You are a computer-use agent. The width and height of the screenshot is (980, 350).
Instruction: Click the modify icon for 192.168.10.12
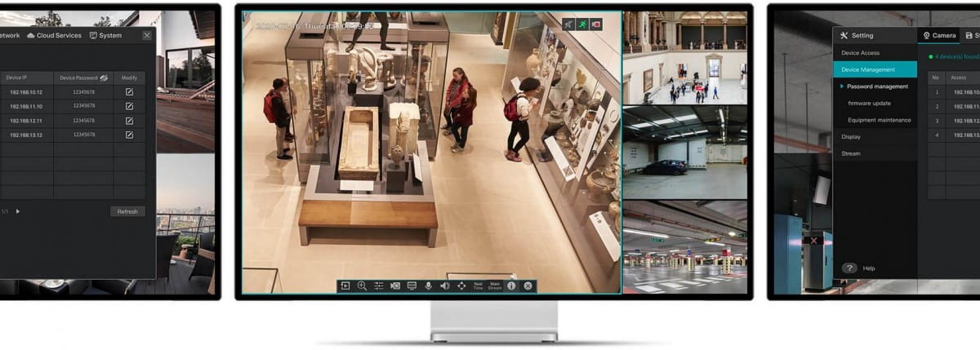pyautogui.click(x=129, y=92)
